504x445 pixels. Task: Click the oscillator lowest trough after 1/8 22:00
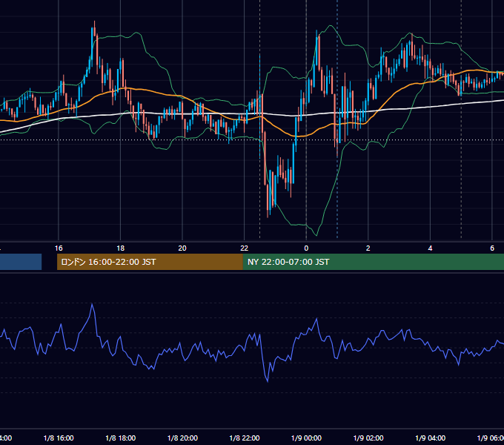[268, 380]
